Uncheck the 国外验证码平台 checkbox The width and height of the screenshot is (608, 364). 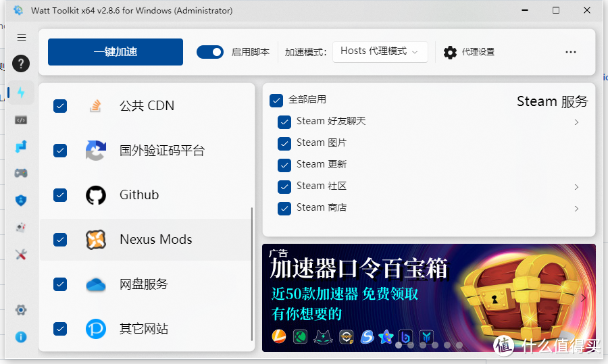click(60, 151)
